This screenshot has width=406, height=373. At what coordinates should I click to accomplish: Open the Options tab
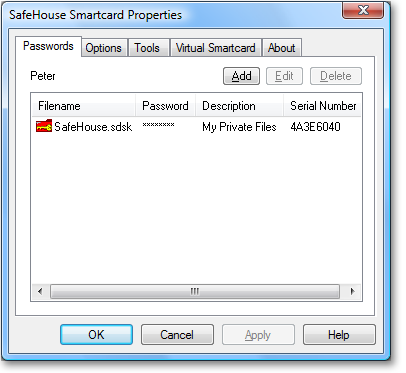click(104, 48)
